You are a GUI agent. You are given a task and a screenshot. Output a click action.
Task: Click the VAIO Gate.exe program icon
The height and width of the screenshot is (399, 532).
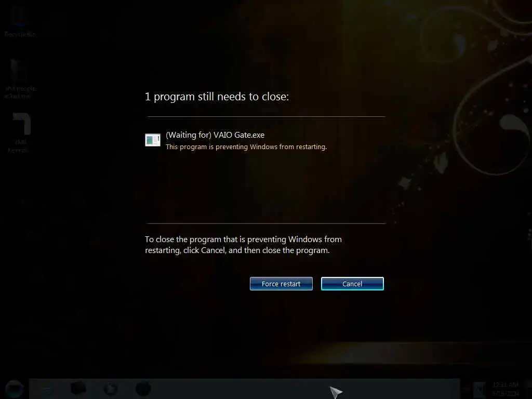tap(153, 140)
